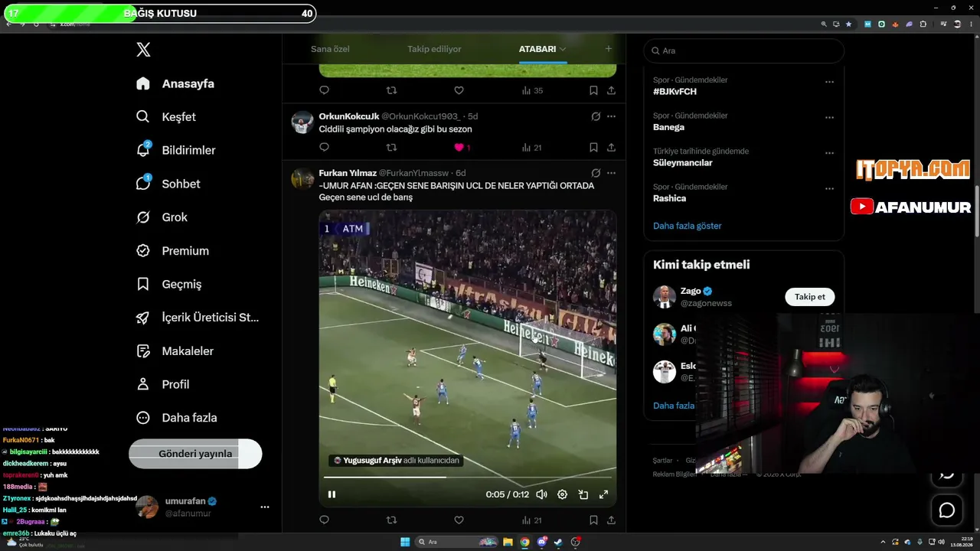The image size is (980, 551).
Task: Pause the playing video
Action: coord(332,494)
